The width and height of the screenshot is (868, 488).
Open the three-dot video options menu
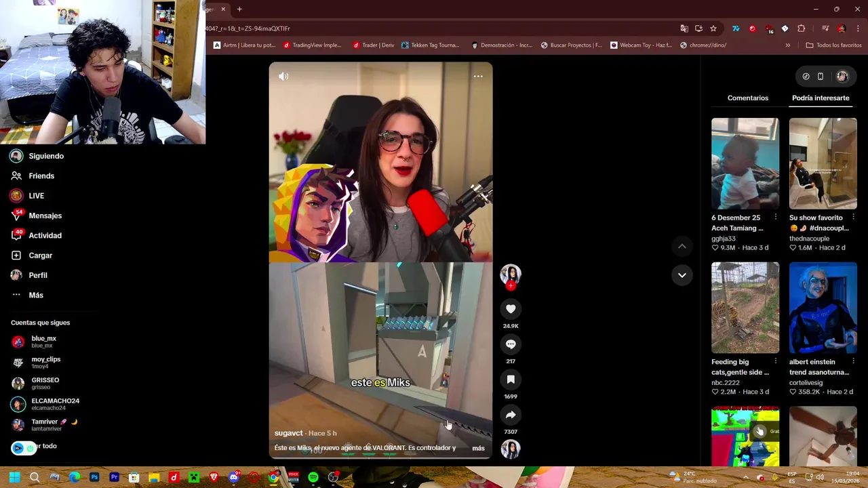pos(478,77)
